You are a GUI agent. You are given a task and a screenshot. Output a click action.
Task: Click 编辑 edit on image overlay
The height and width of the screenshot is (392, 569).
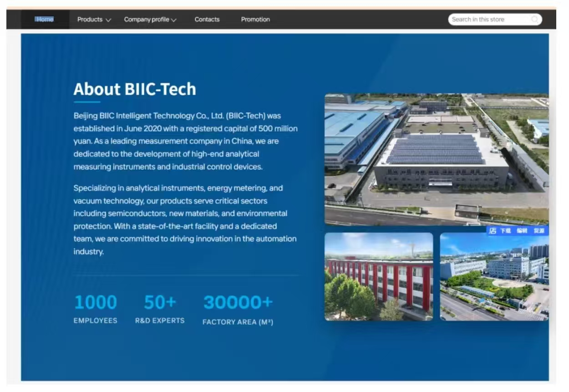click(522, 231)
